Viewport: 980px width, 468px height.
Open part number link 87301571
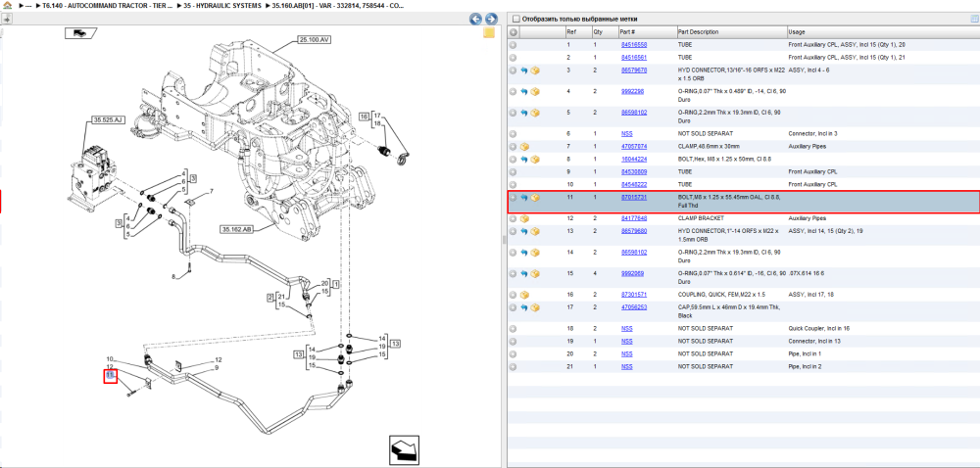tap(634, 295)
